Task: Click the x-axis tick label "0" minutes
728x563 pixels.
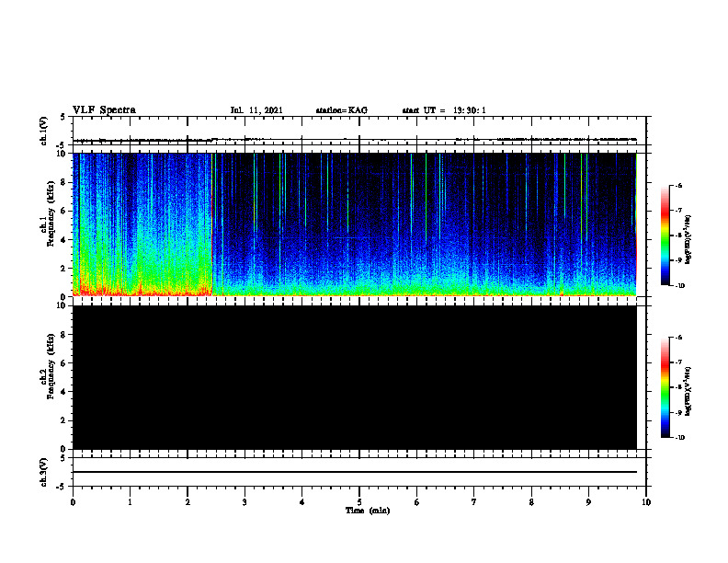Action: click(x=73, y=502)
